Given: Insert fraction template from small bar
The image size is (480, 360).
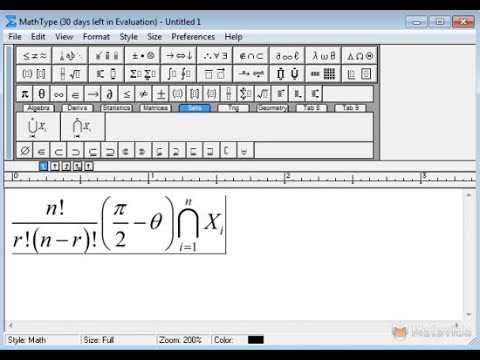Looking at the screenshot, I should [229, 94].
